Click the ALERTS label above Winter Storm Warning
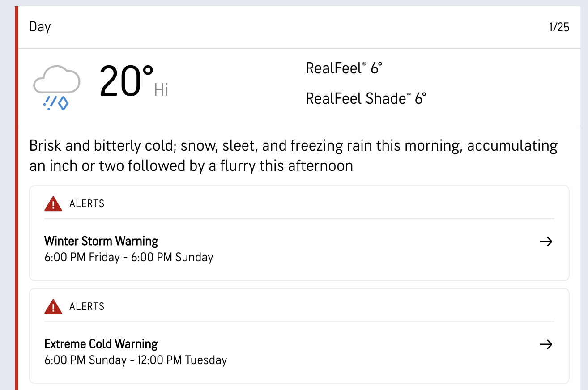 (87, 204)
